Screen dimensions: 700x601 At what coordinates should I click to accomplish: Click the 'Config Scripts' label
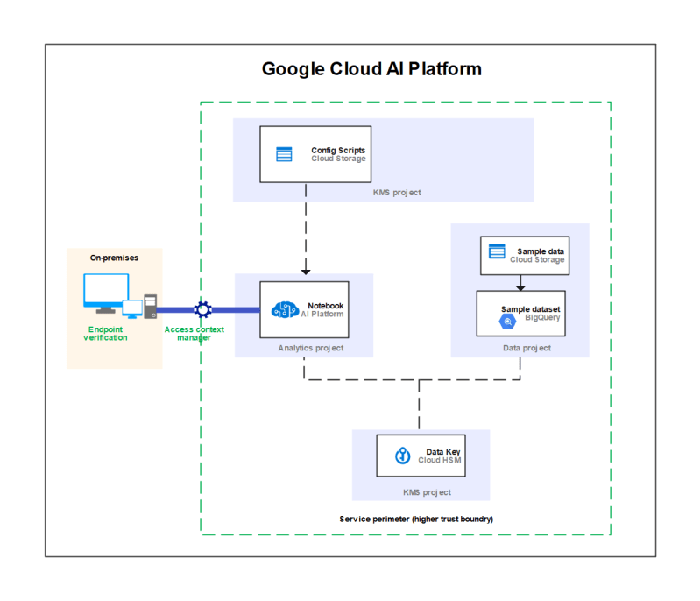[x=338, y=151]
